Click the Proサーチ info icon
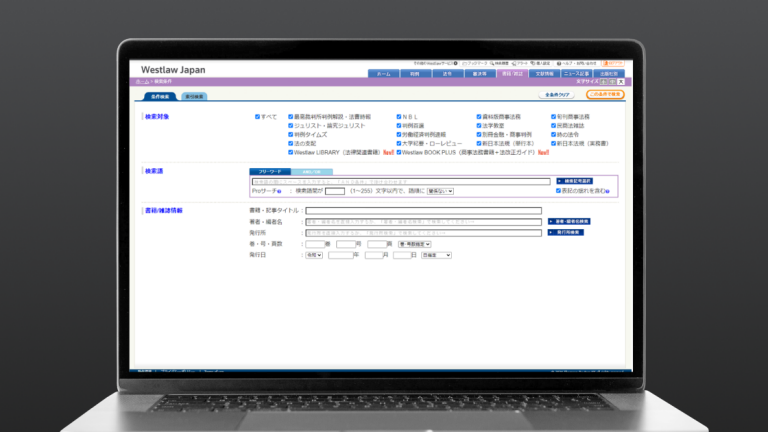This screenshot has height=432, width=768. tap(279, 192)
